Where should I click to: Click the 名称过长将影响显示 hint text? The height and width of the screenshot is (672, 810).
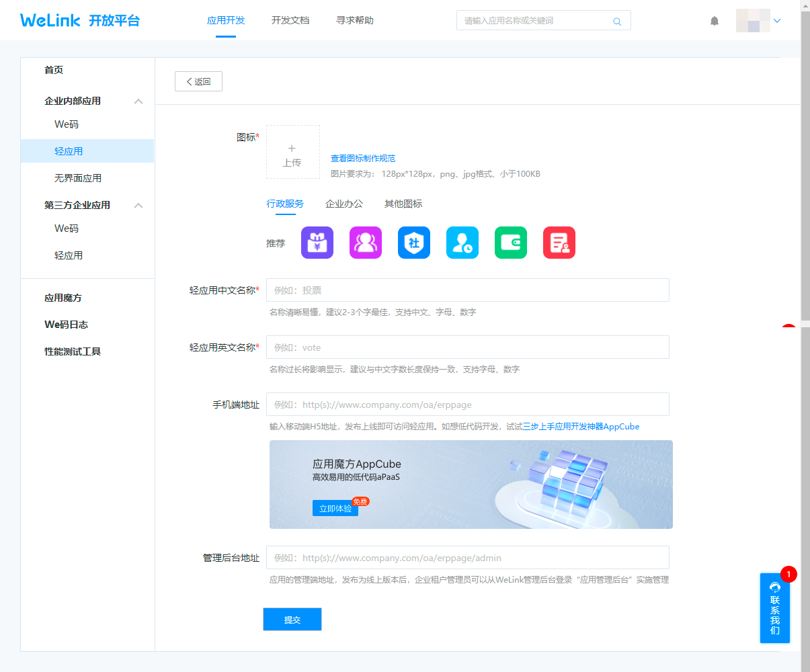[395, 370]
